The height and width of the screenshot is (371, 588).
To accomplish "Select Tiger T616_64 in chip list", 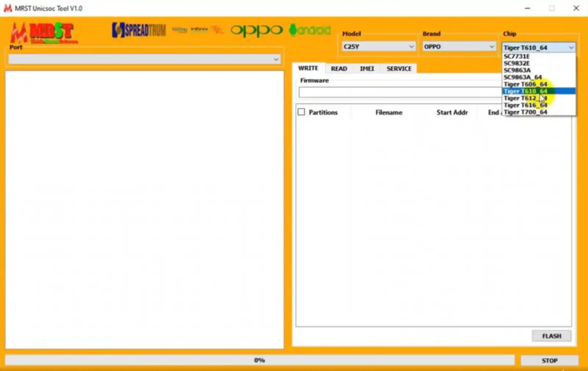I will 539,105.
